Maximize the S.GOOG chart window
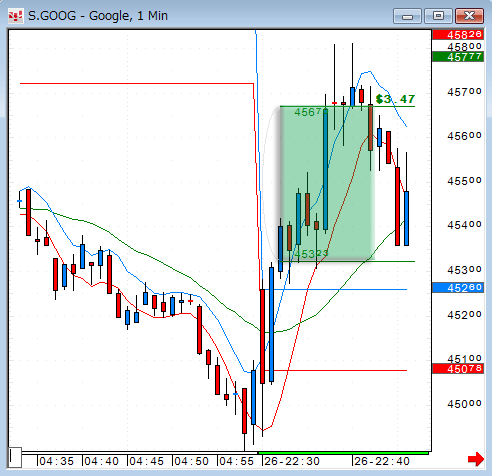 point(438,16)
